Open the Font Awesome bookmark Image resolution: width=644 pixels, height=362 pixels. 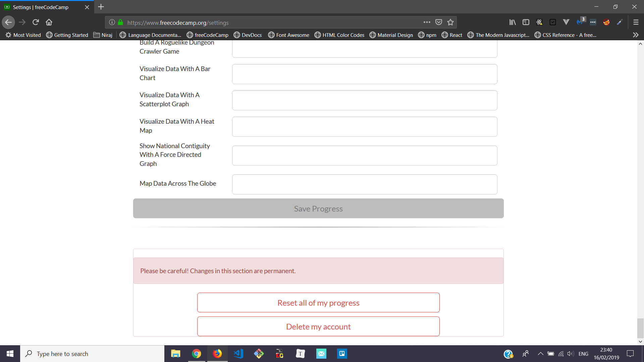(289, 35)
